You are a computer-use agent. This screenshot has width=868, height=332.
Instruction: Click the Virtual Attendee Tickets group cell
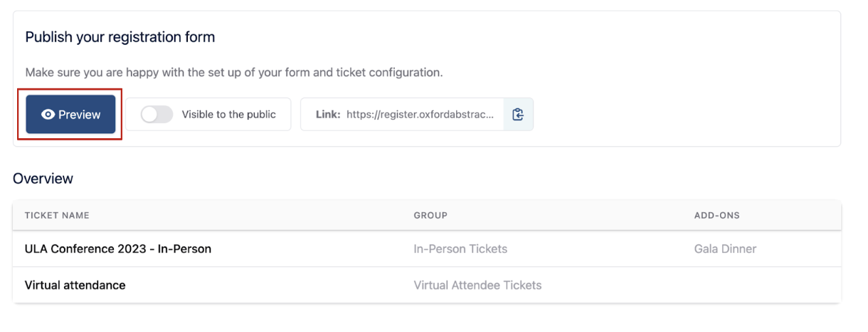click(x=477, y=285)
